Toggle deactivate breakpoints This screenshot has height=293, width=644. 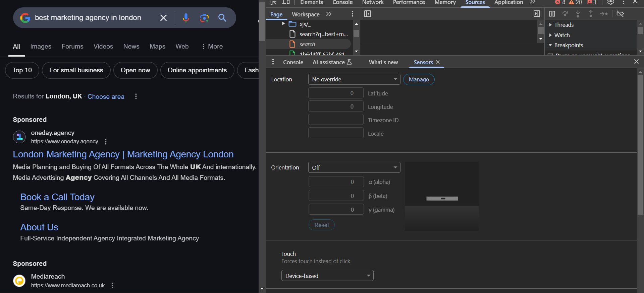click(620, 14)
